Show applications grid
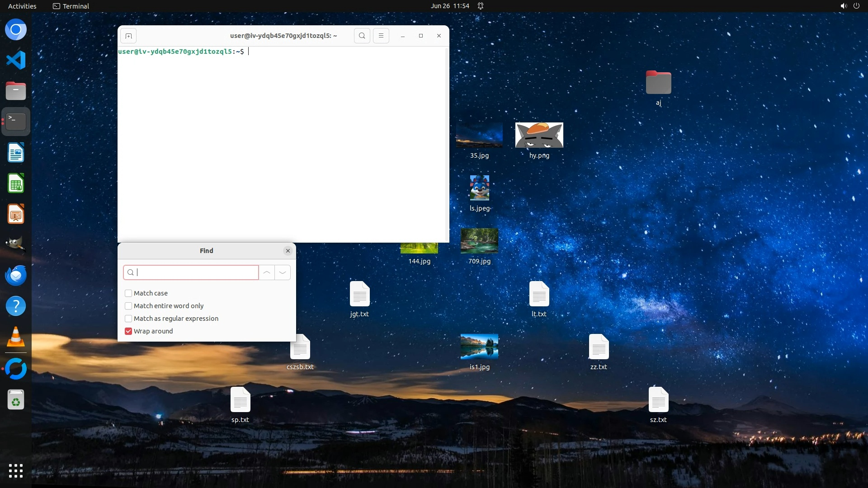Viewport: 868px width, 488px height. [16, 471]
